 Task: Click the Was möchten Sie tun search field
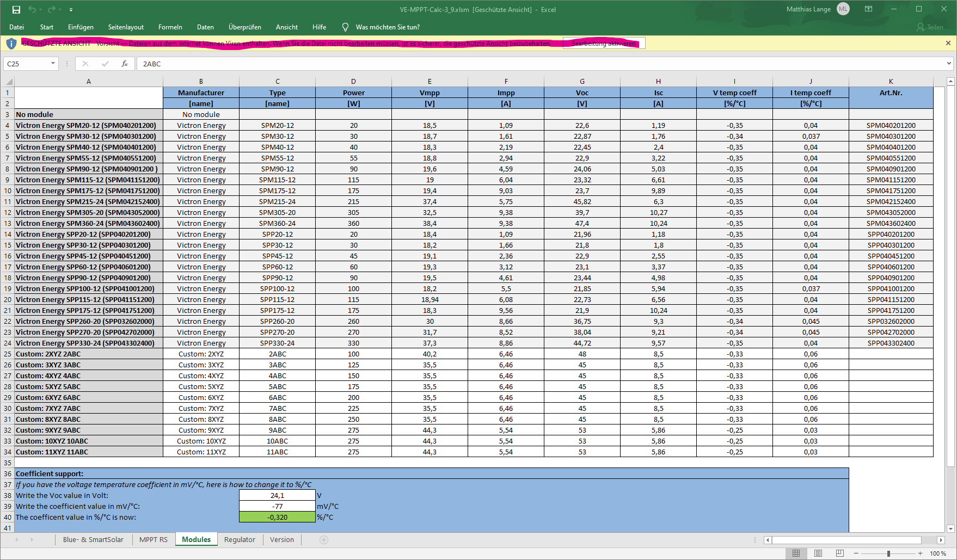tap(388, 27)
